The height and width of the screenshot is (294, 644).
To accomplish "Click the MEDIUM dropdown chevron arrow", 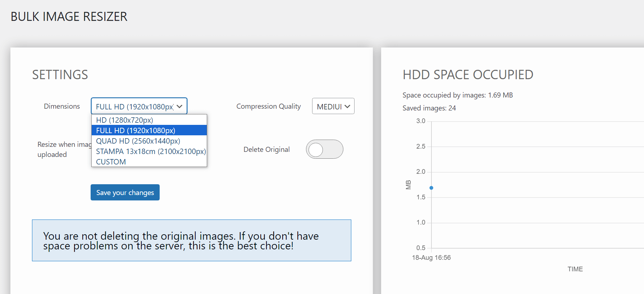I will coord(347,107).
